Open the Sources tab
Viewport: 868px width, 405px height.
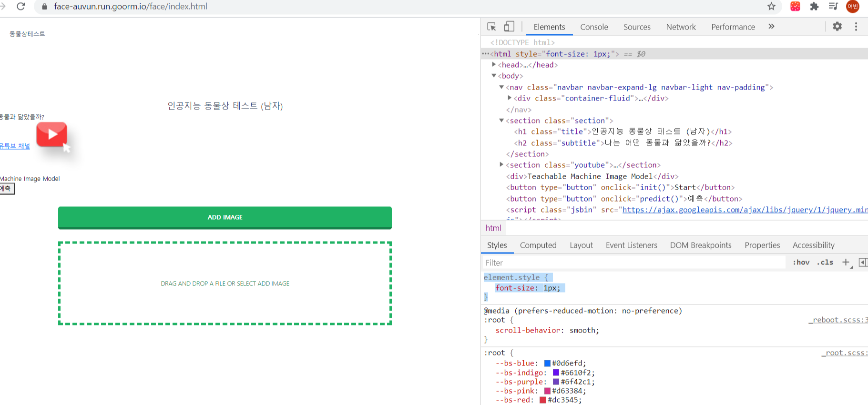pyautogui.click(x=637, y=27)
